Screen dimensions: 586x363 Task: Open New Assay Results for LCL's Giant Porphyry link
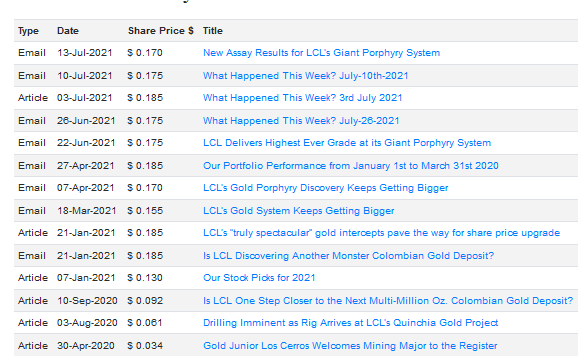[x=321, y=53]
